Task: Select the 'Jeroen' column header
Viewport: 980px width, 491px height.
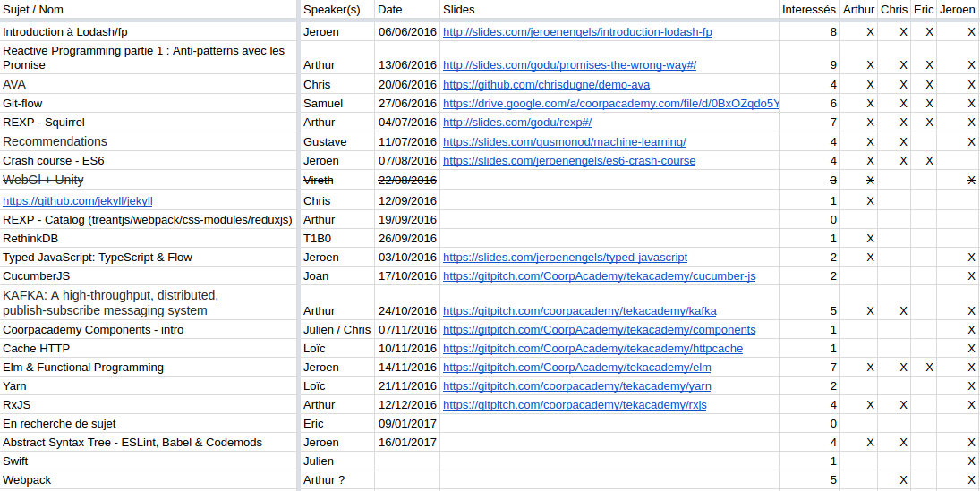Action: (959, 9)
